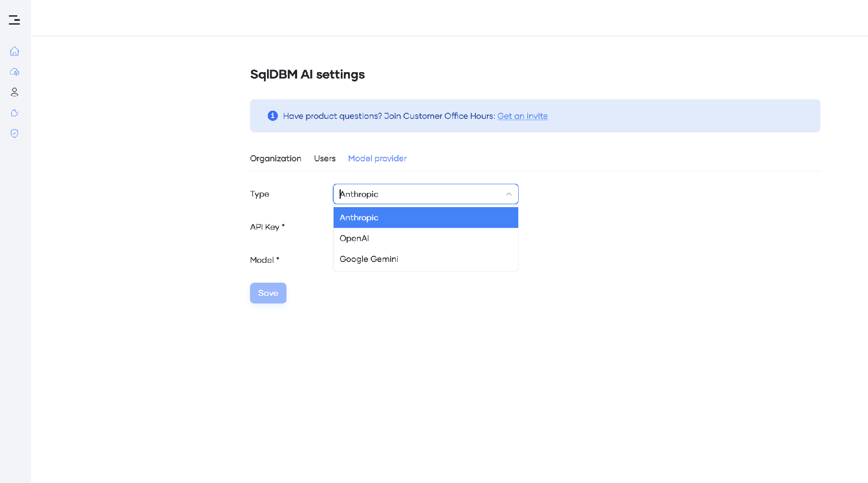Open the user profile icon in the sidebar
Image resolution: width=868 pixels, height=483 pixels.
pyautogui.click(x=14, y=92)
